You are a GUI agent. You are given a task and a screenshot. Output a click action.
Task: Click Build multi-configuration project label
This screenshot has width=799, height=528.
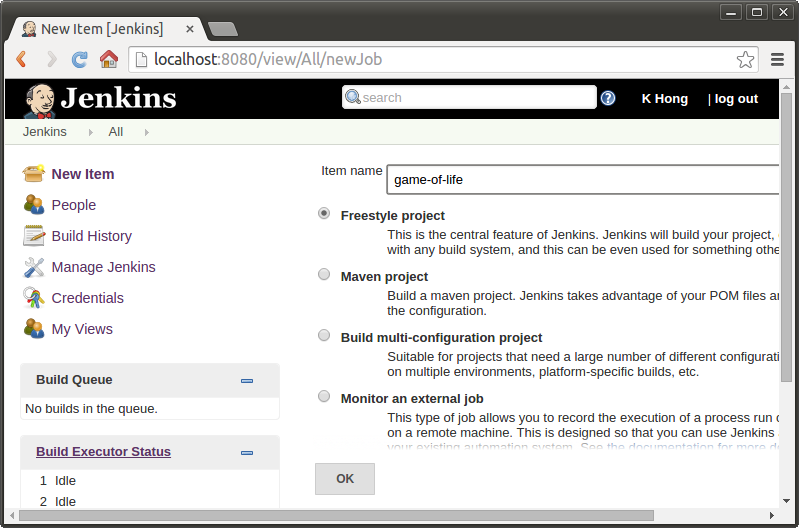(x=441, y=338)
